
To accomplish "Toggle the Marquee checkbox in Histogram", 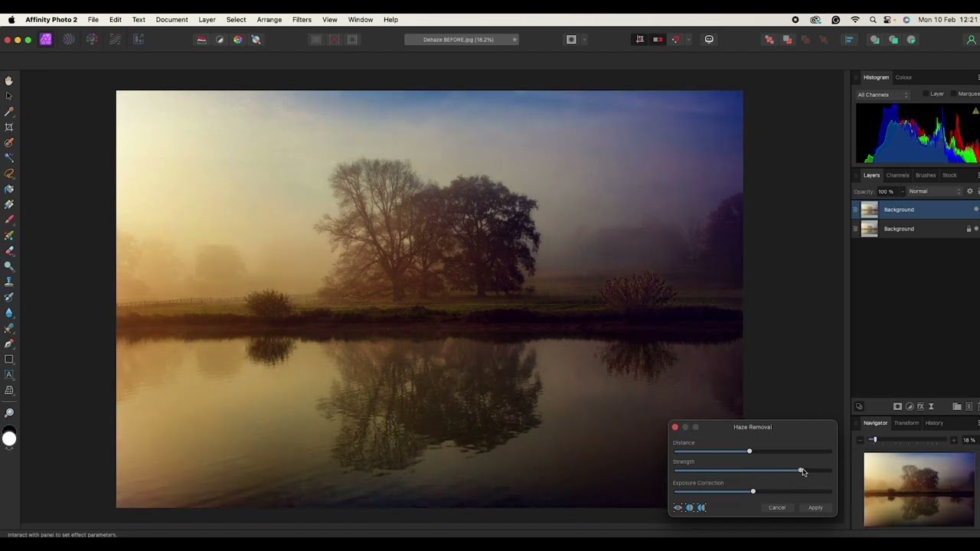I will tap(953, 94).
